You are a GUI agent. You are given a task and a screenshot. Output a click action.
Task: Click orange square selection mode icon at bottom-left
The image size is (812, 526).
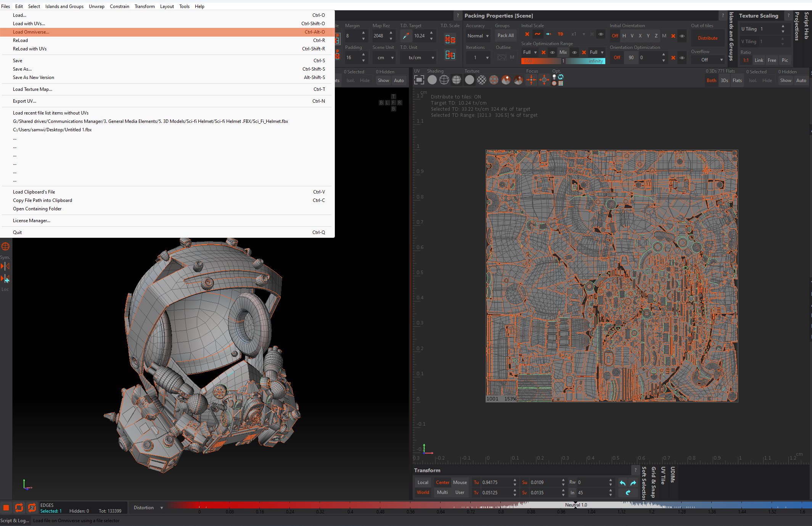click(x=6, y=507)
